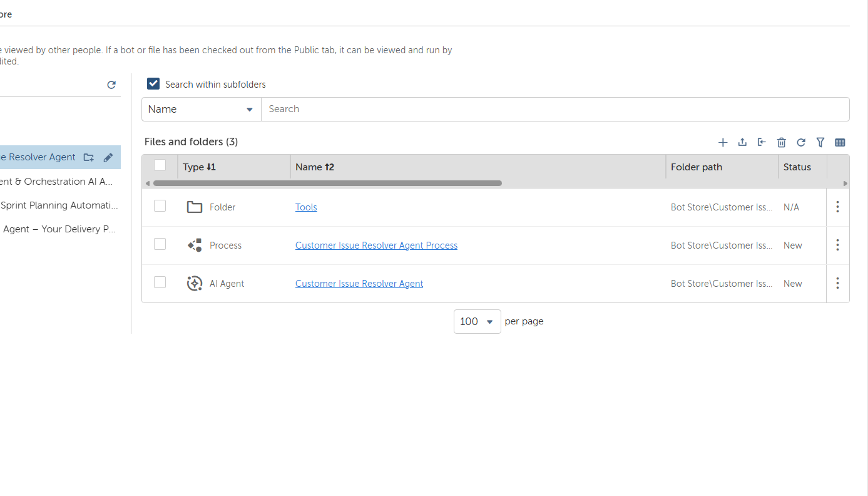This screenshot has height=496, width=868.
Task: Click the create new (plus) icon
Action: (x=723, y=143)
